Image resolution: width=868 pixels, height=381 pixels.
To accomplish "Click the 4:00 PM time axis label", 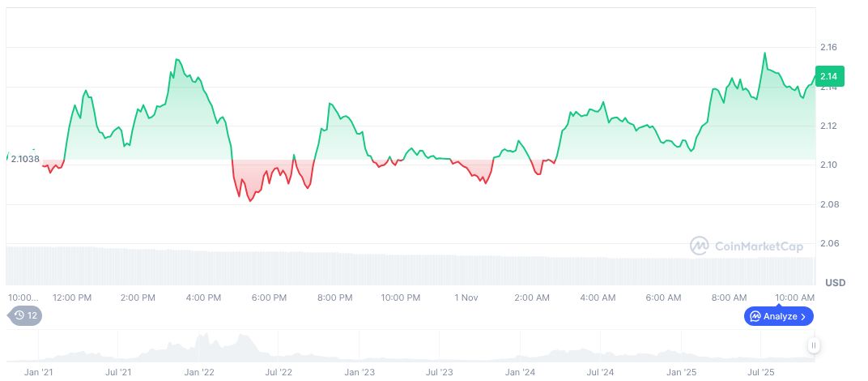I will pyautogui.click(x=203, y=298).
